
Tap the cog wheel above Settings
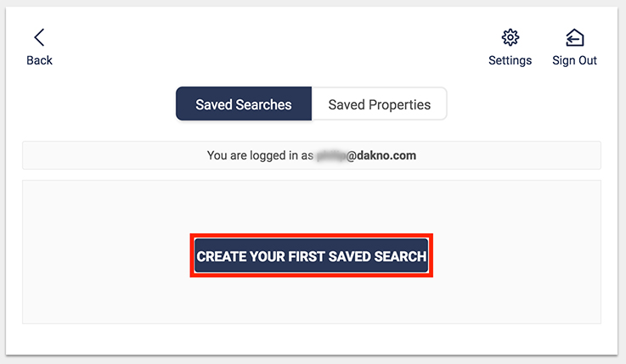(510, 37)
